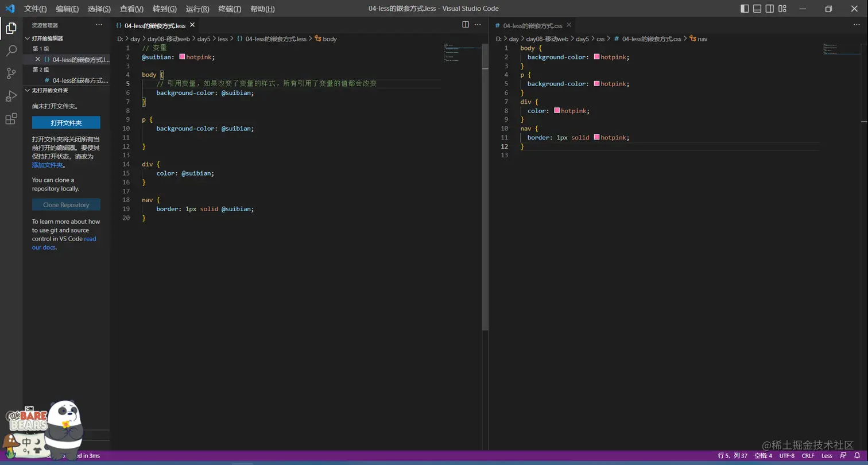Open the Run and Debug icon

click(11, 96)
